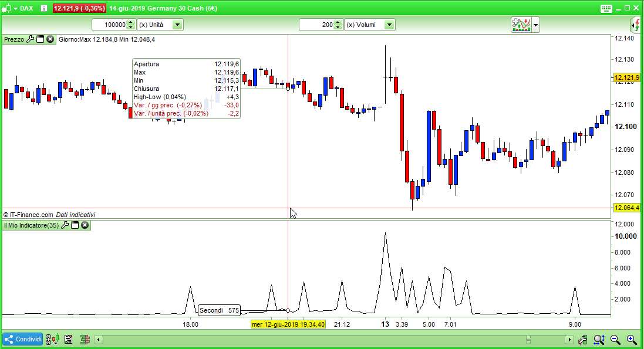644x349 pixels.
Task: Click the 9.00 time axis label
Action: pyautogui.click(x=575, y=324)
